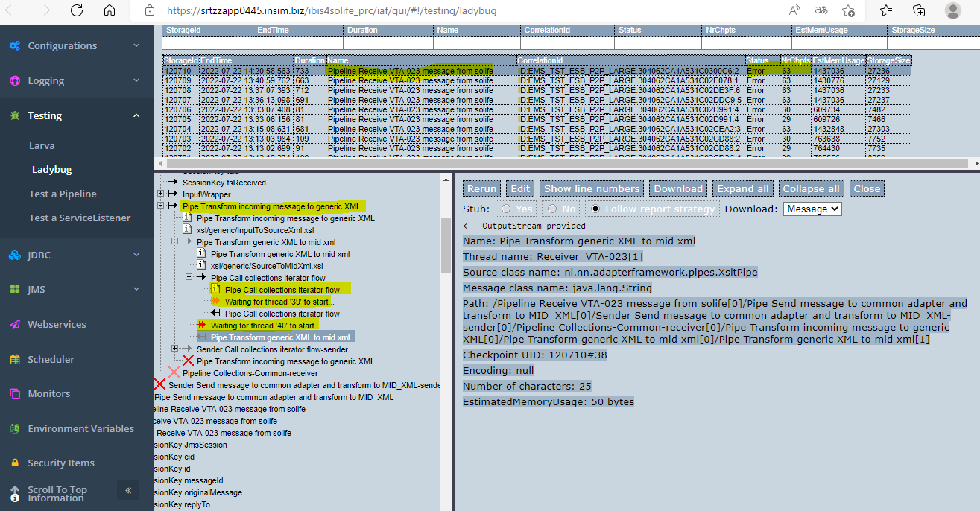980x511 pixels.
Task: Open the Scheduler calendar icon
Action: [15, 359]
